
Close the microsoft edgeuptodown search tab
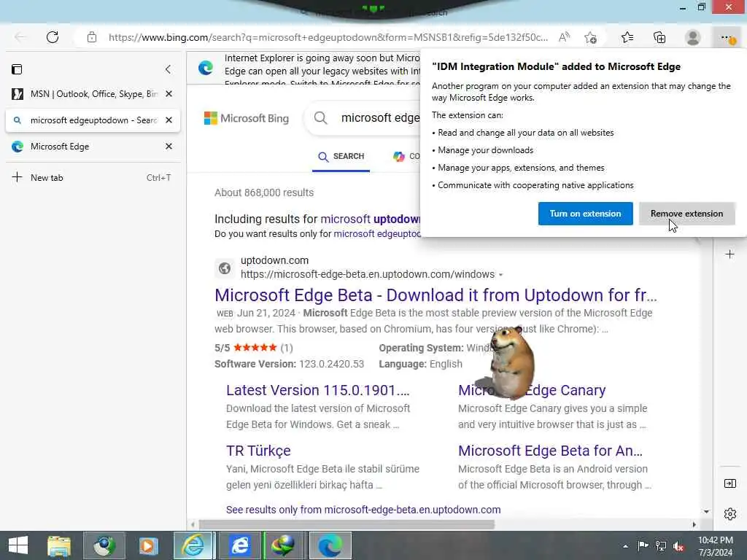click(x=169, y=120)
